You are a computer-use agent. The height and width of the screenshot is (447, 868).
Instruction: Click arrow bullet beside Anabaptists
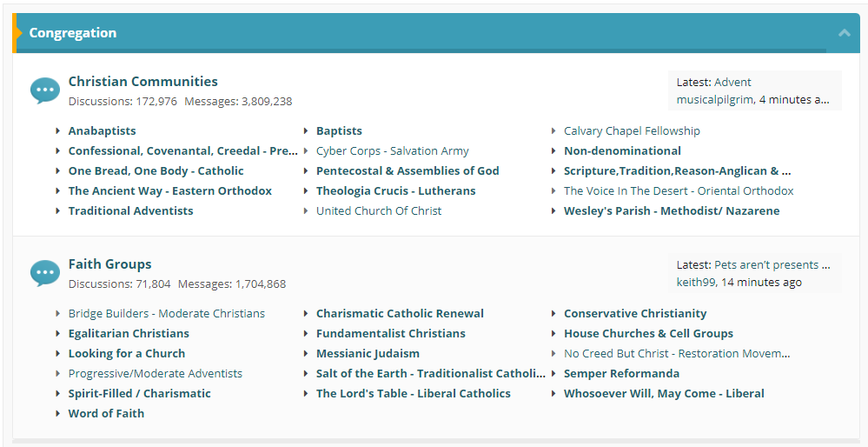58,131
